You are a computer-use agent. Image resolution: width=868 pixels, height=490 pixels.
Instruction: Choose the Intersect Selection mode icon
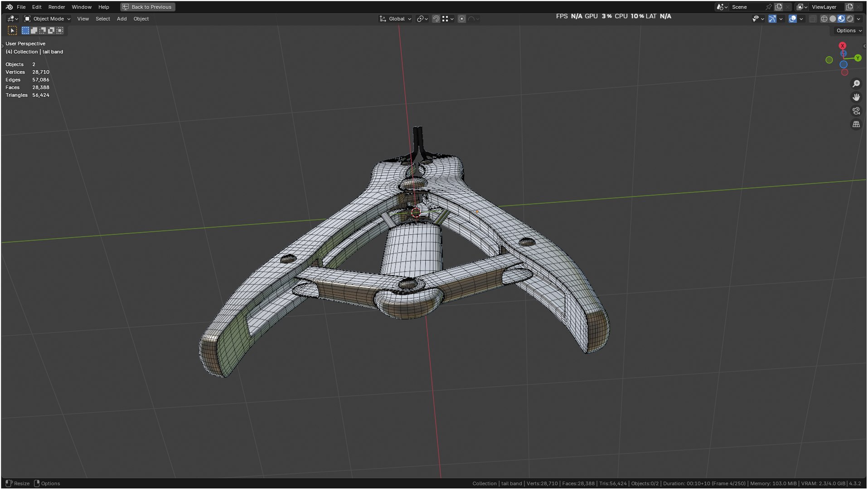[60, 30]
